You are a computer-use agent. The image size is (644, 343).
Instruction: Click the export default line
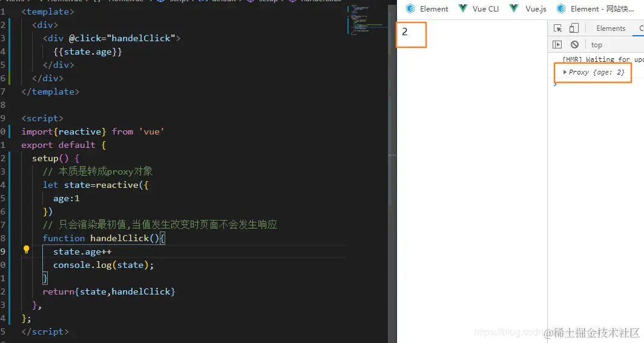pyautogui.click(x=64, y=145)
